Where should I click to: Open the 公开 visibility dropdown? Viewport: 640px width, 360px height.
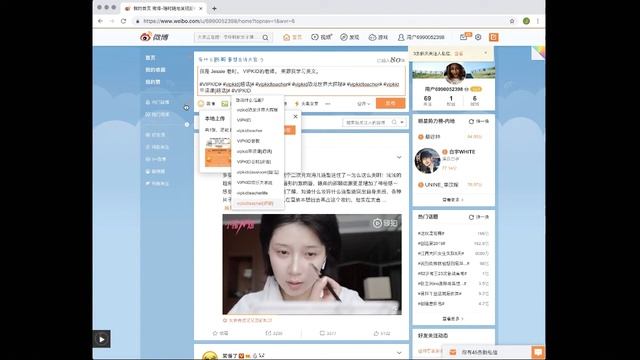click(363, 104)
